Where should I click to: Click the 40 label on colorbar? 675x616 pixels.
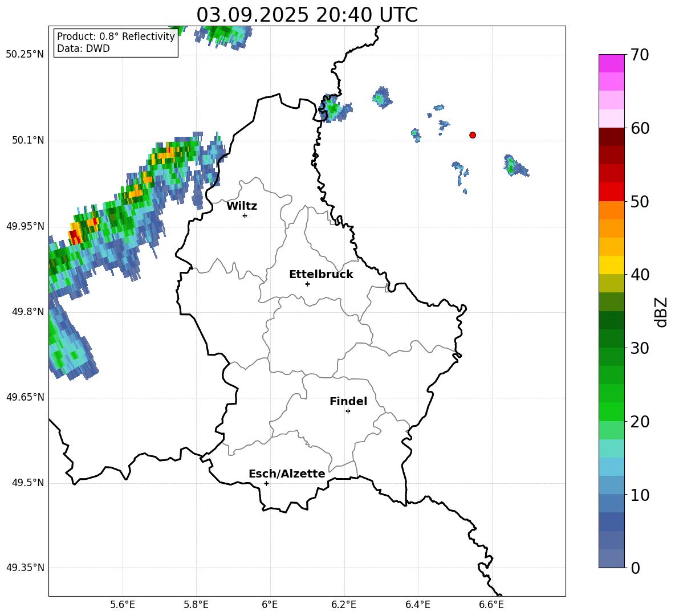[x=640, y=275]
